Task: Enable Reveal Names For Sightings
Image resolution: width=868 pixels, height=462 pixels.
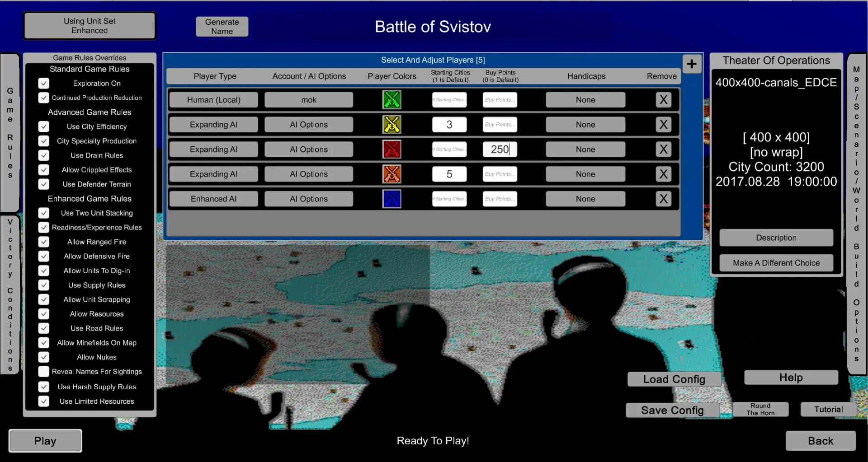Action: (44, 372)
